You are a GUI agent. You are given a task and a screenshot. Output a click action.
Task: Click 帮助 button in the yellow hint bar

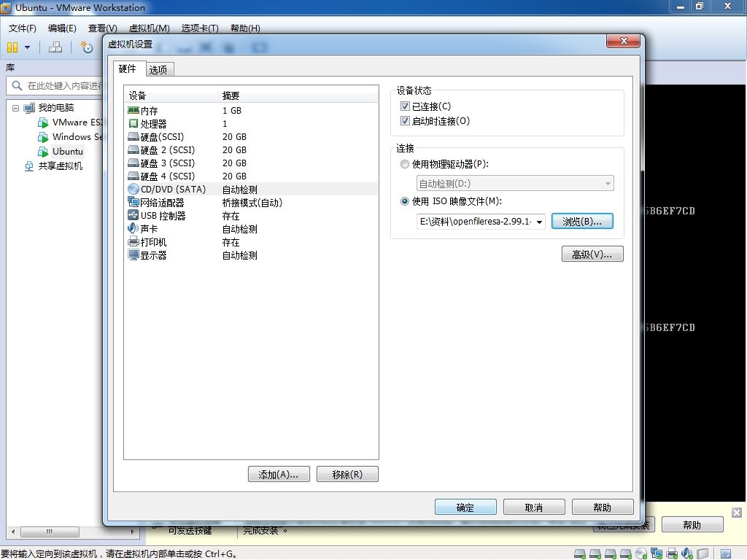pos(692,525)
